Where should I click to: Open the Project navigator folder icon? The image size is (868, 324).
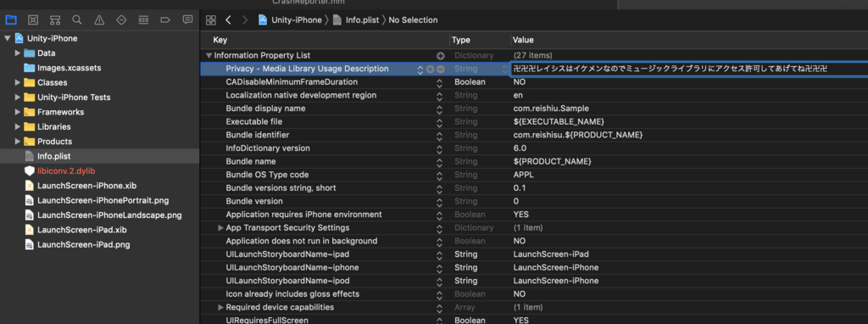[x=10, y=20]
